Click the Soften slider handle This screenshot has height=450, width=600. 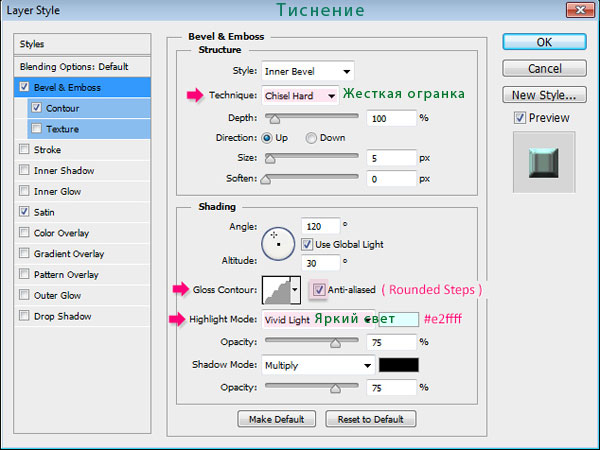(x=266, y=179)
